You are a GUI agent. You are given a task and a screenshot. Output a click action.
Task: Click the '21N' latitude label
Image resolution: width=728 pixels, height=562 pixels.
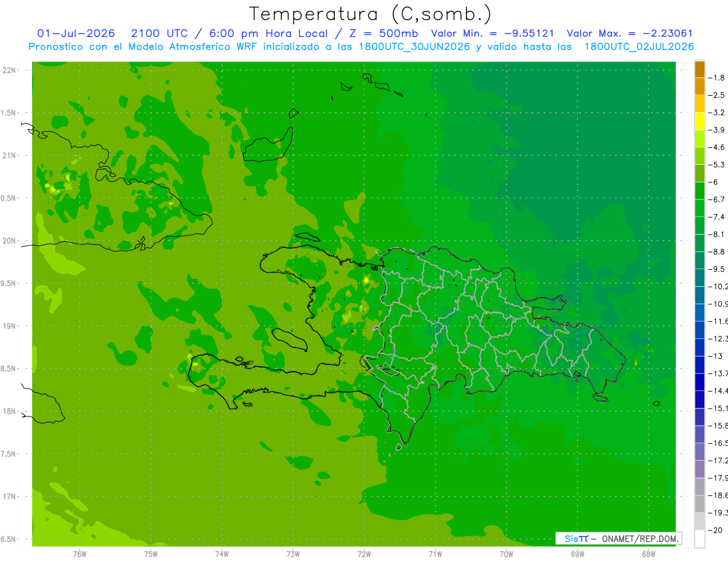(9, 156)
